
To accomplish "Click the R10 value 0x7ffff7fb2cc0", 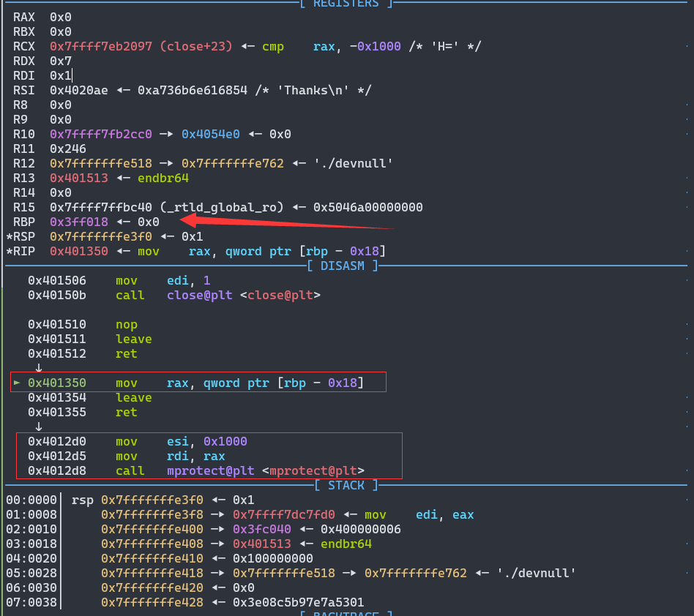I will coord(101,134).
